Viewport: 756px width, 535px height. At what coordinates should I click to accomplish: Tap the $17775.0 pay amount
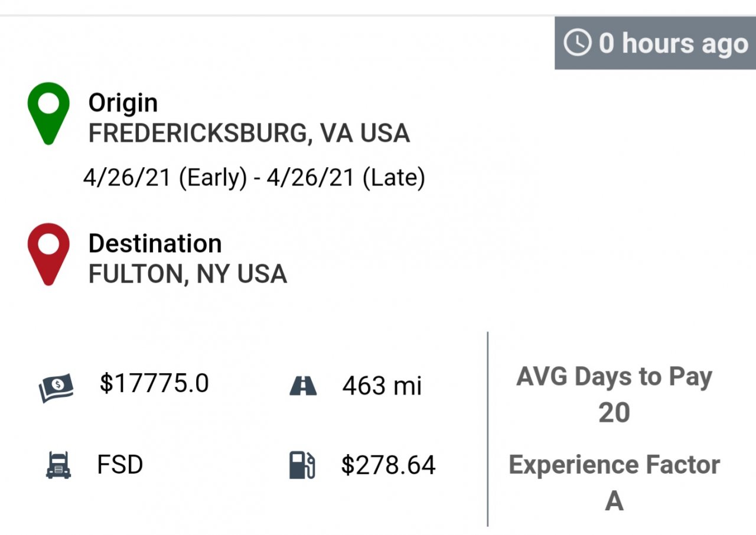(154, 383)
